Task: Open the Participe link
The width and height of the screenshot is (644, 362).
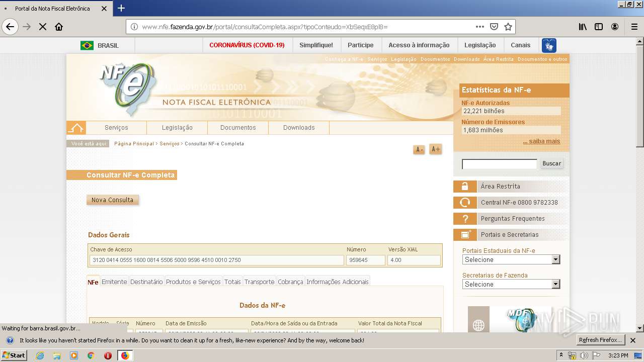Action: (x=361, y=45)
